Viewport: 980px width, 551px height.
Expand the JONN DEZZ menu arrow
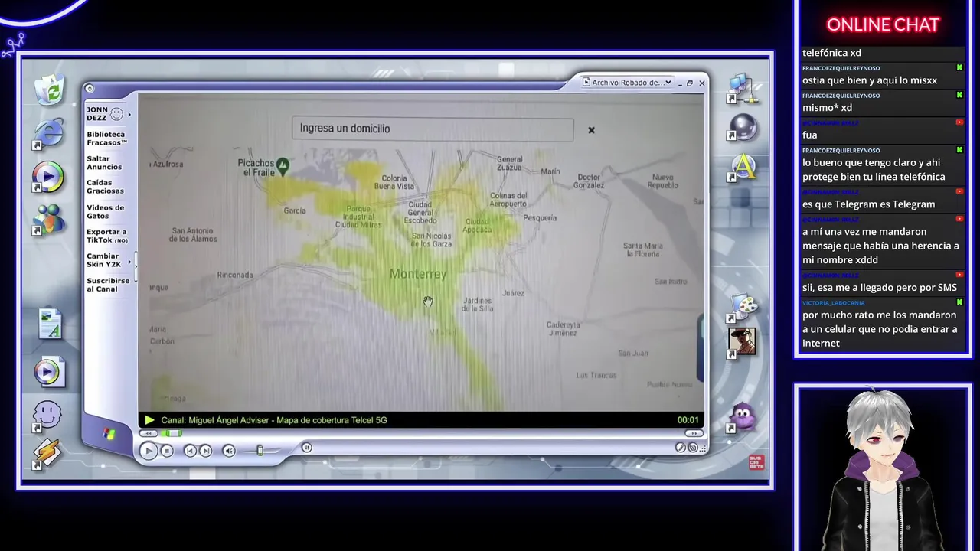click(x=129, y=115)
